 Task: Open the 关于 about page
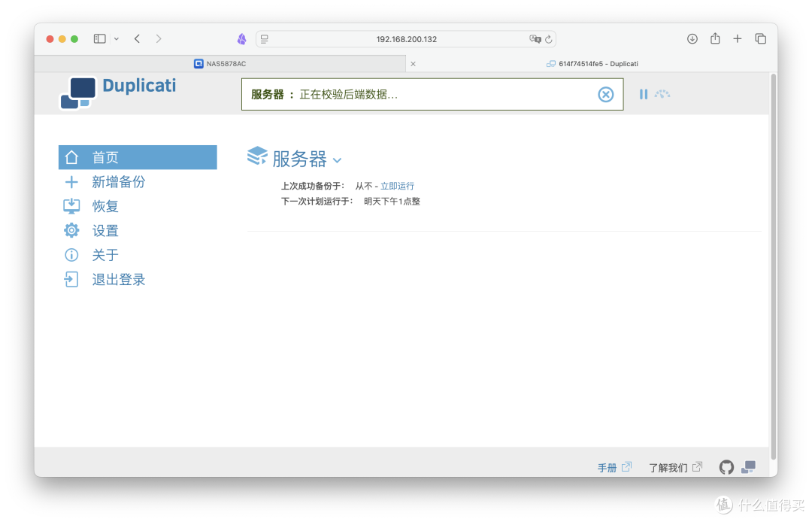pos(105,255)
